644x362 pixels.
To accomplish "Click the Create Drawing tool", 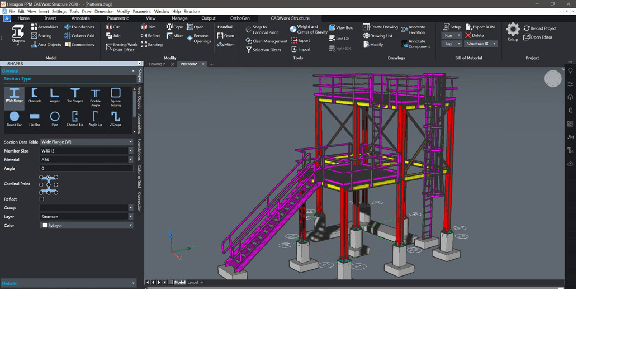I will pyautogui.click(x=380, y=27).
